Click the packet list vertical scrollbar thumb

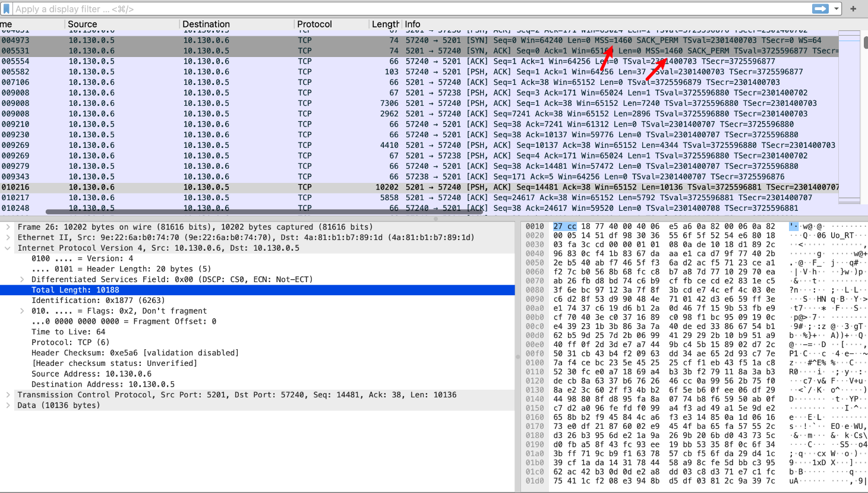[865, 42]
